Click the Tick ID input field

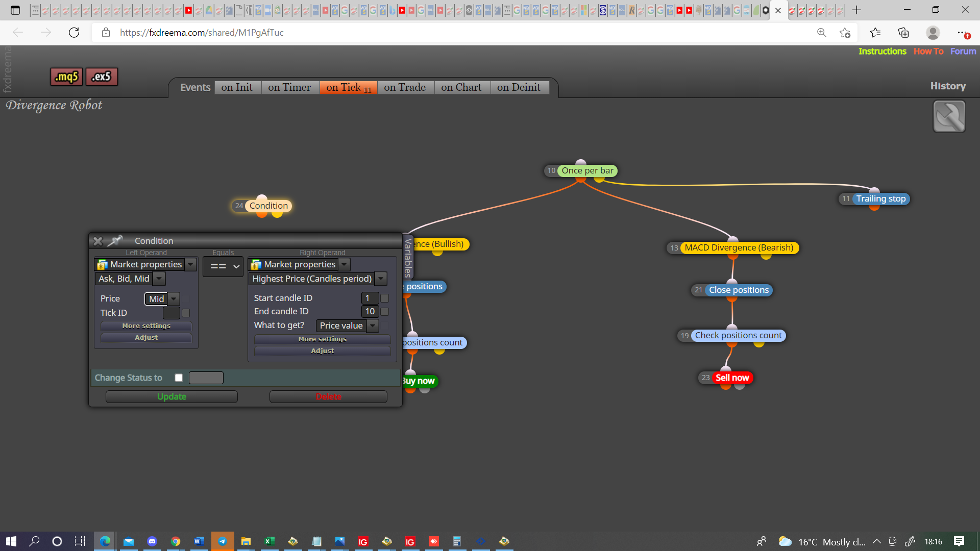coord(171,313)
